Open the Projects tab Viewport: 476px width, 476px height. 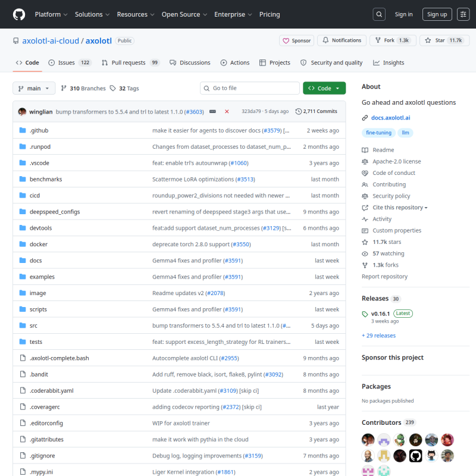pyautogui.click(x=275, y=62)
